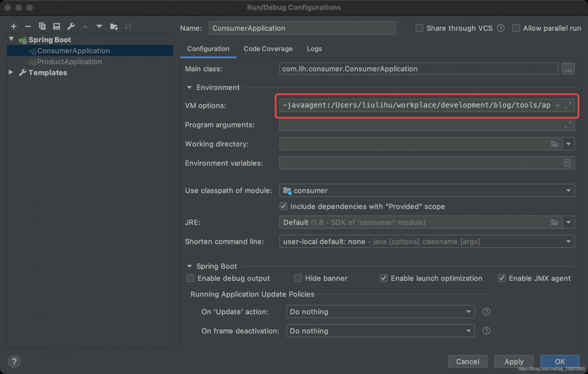
Task: Expand the Templates tree node
Action: pos(11,73)
